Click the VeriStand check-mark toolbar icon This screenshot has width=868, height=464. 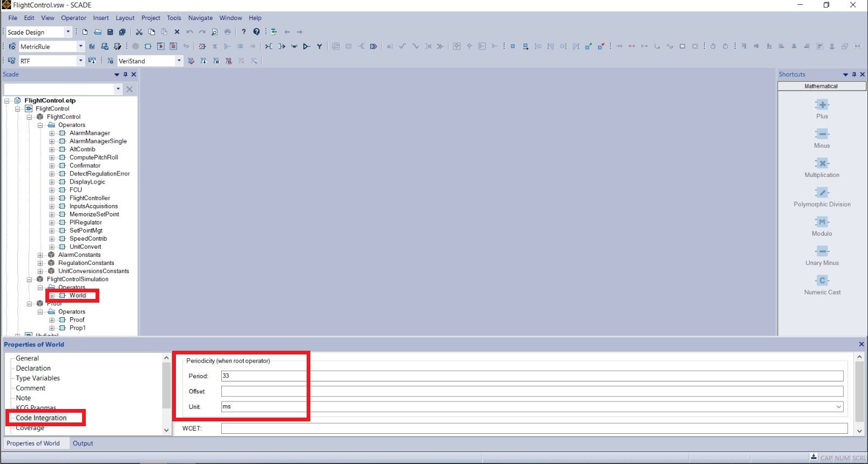coord(191,61)
